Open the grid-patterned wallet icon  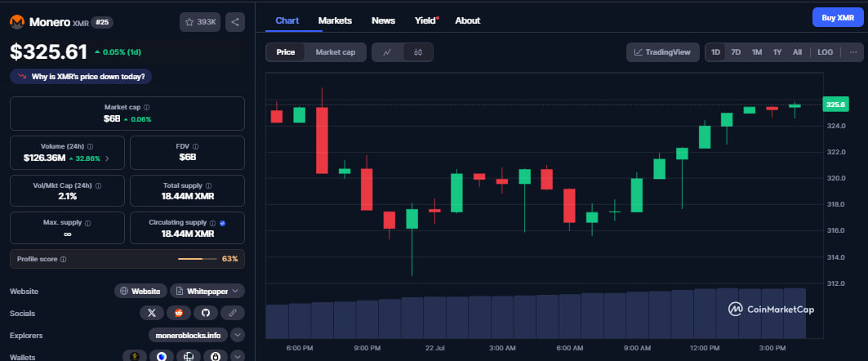[188, 357]
